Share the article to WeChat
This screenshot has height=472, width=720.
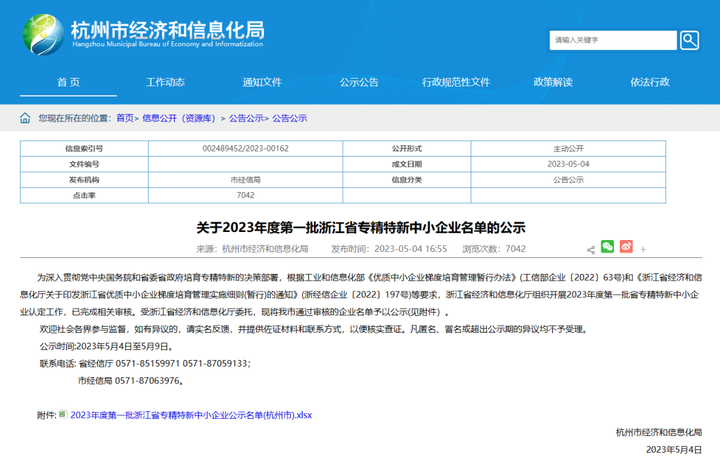tap(607, 247)
